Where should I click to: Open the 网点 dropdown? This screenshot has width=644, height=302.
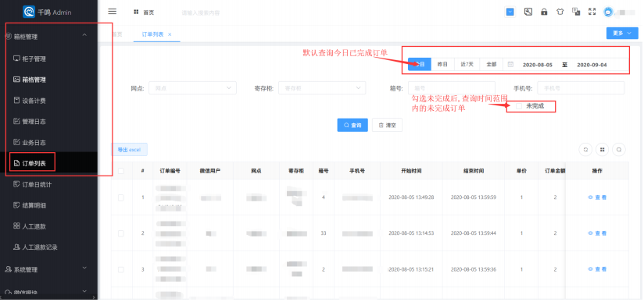tap(192, 88)
